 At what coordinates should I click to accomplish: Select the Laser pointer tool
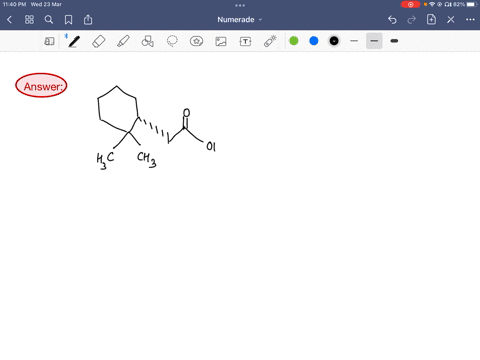[x=270, y=41]
